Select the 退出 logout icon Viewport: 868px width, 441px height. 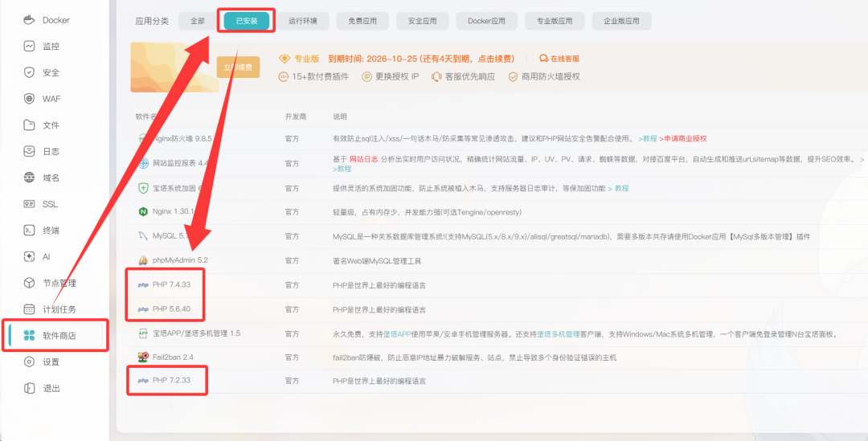click(x=30, y=388)
